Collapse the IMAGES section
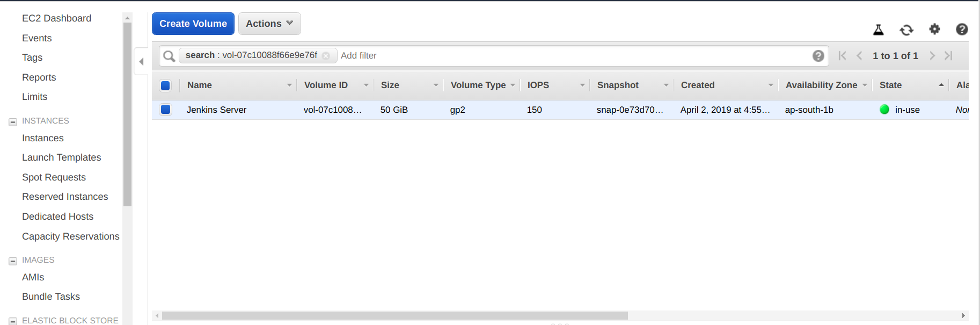Image resolution: width=980 pixels, height=325 pixels. [x=13, y=261]
